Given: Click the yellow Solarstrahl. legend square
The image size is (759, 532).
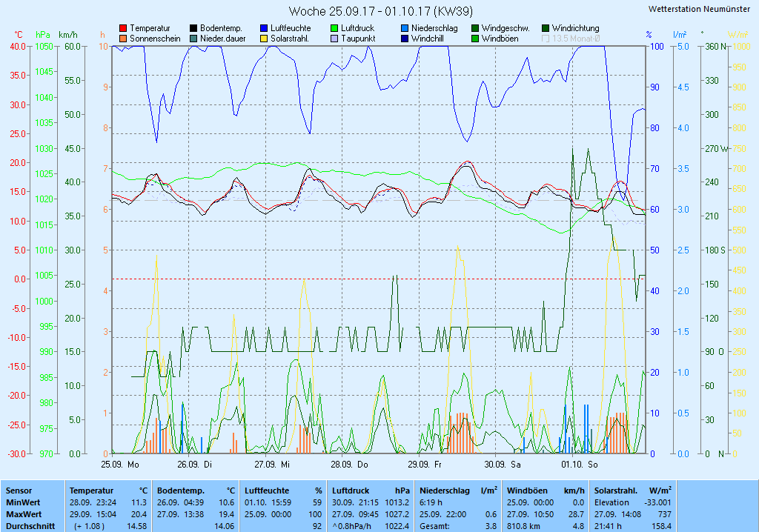Looking at the screenshot, I should [265, 39].
